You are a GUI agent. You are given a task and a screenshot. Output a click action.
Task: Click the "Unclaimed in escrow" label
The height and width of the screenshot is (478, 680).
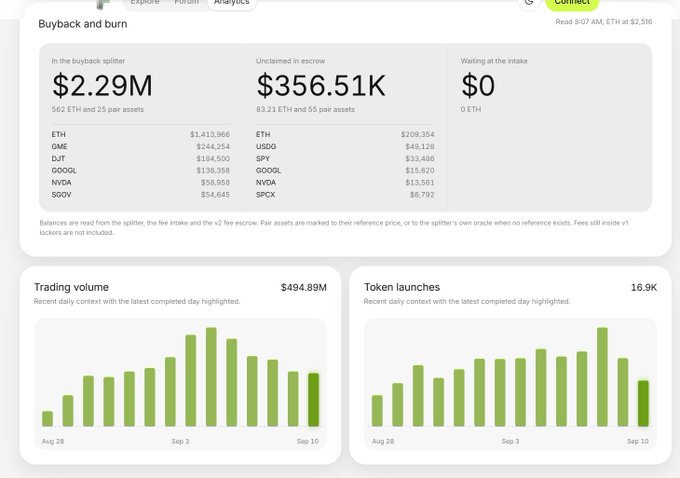pyautogui.click(x=291, y=61)
